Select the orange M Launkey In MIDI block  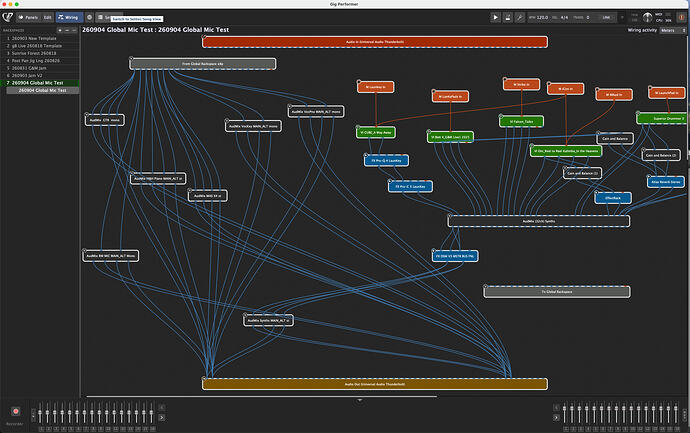tap(375, 87)
